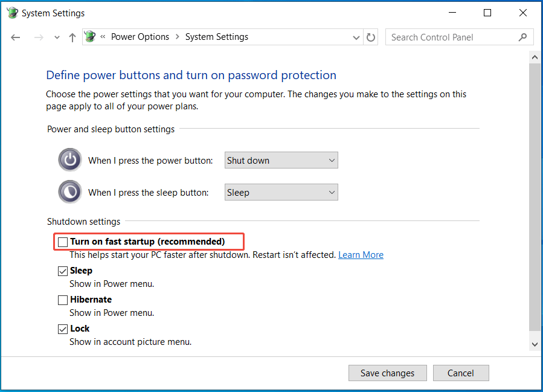The height and width of the screenshot is (392, 543).
Task: Enable Hibernate in the Power menu
Action: (63, 300)
